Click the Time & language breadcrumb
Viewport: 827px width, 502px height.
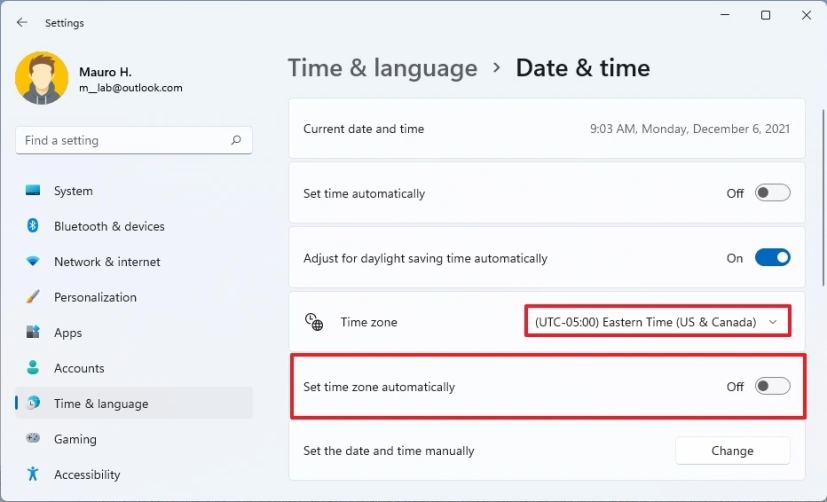click(382, 68)
